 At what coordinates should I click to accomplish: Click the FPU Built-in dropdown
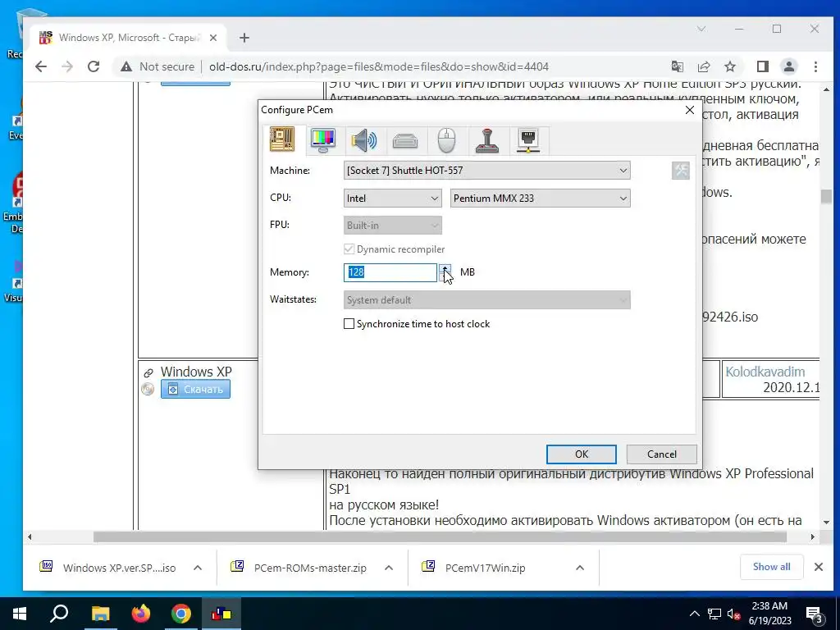pos(393,226)
